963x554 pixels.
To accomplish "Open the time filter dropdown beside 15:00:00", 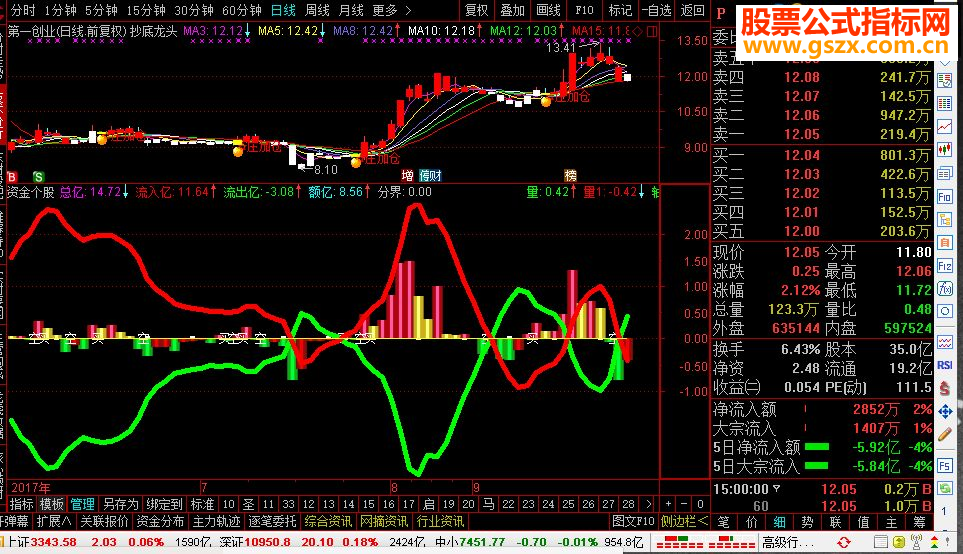I will pyautogui.click(x=776, y=489).
